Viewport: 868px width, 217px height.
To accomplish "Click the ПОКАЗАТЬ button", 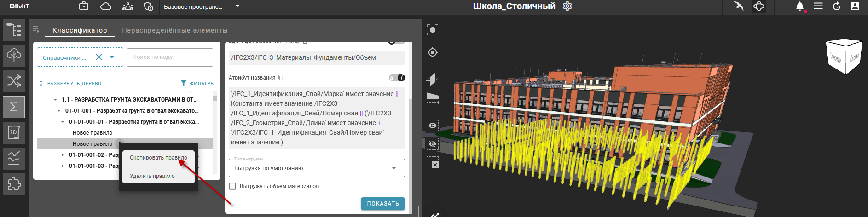I will (x=383, y=204).
